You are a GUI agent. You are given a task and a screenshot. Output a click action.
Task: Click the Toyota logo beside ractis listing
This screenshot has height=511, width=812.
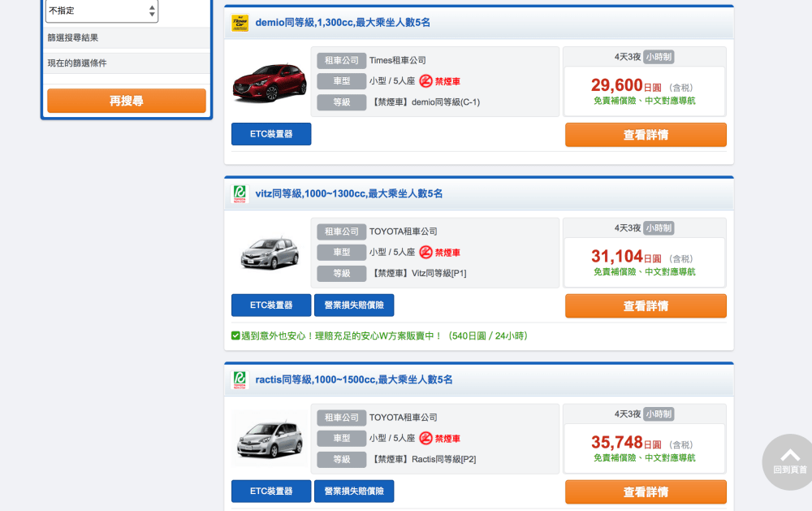(x=240, y=379)
